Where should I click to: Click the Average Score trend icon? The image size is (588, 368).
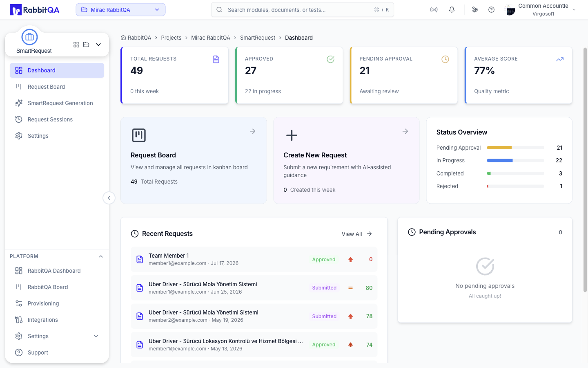coord(560,59)
